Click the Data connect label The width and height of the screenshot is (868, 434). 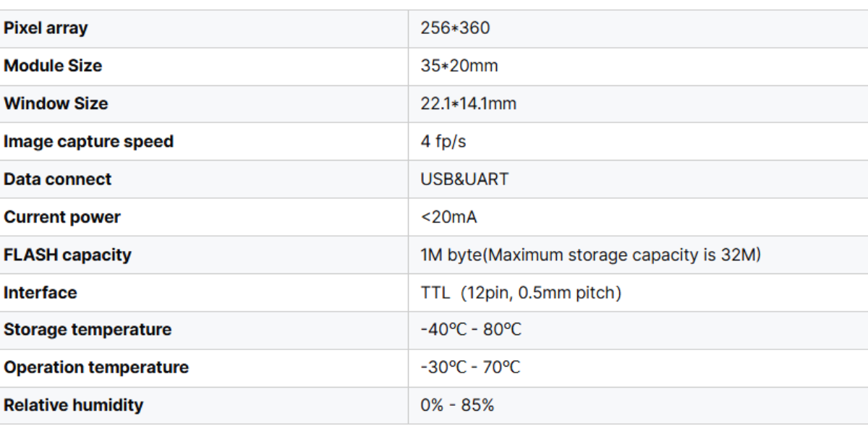coord(58,179)
